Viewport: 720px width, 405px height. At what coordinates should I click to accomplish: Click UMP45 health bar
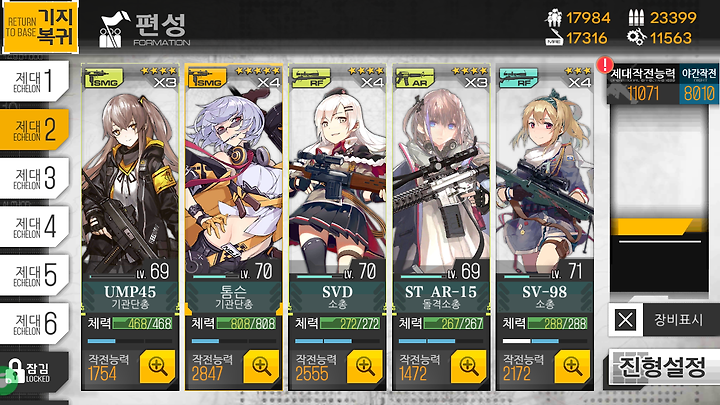click(x=142, y=323)
